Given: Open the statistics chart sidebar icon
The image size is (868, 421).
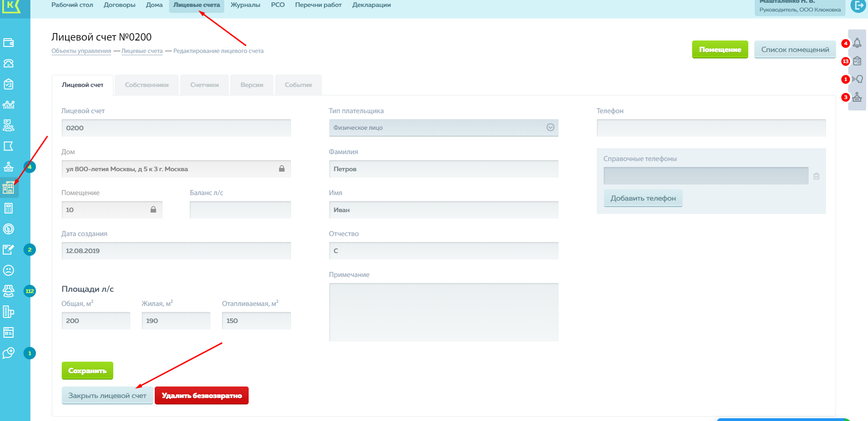Looking at the screenshot, I should tap(9, 105).
